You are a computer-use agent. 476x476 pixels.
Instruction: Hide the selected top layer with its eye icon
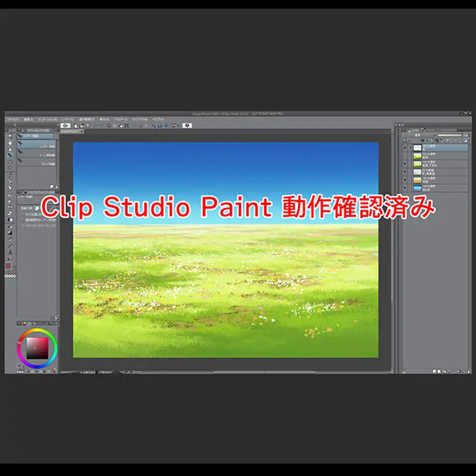[x=405, y=147]
